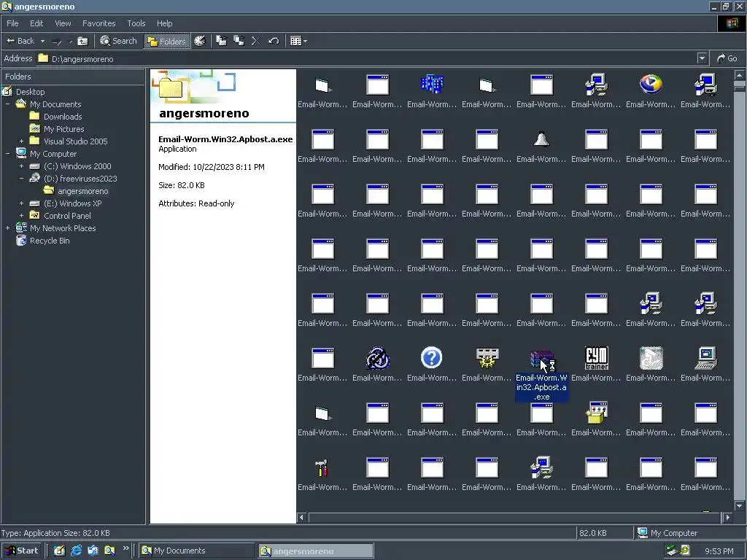The height and width of the screenshot is (560, 747).
Task: Expand the (C:) Windows 2000 drive
Action: tap(21, 166)
